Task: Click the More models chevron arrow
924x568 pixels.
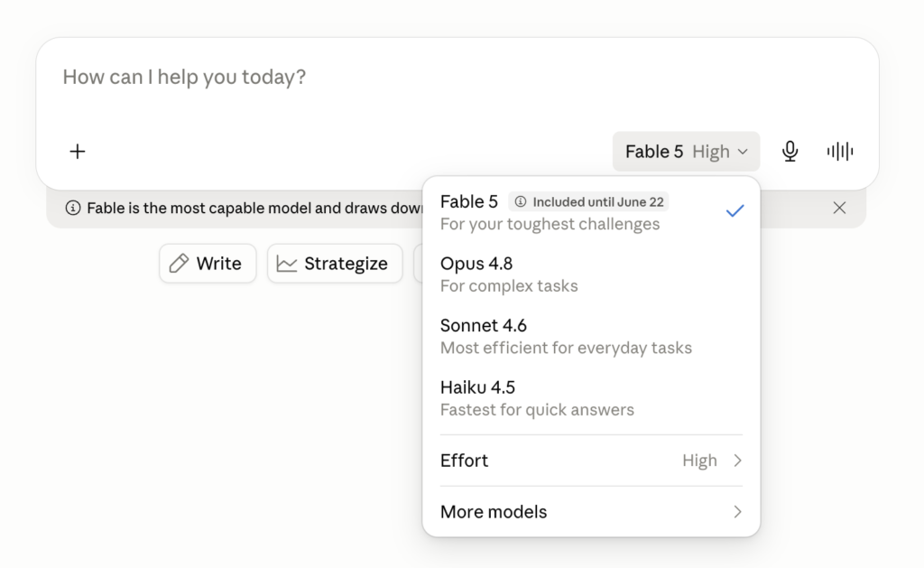Action: tap(737, 511)
